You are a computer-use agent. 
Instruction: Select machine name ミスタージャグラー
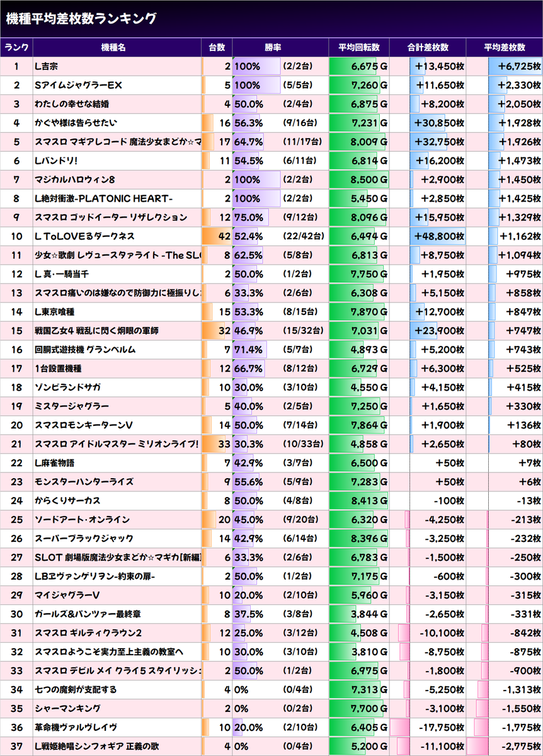[x=72, y=406]
